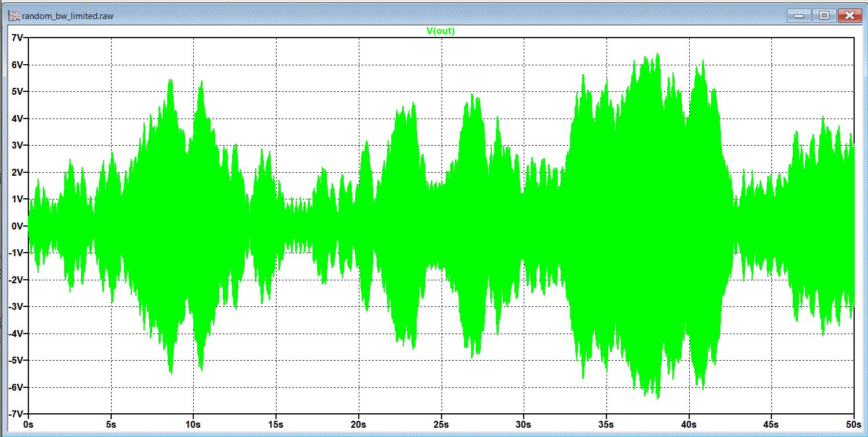Click the 15s time axis label

click(x=276, y=424)
